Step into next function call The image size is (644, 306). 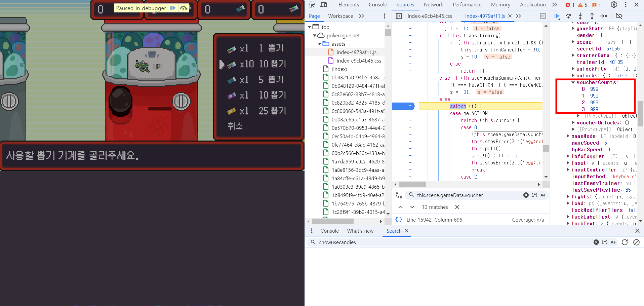(580, 16)
